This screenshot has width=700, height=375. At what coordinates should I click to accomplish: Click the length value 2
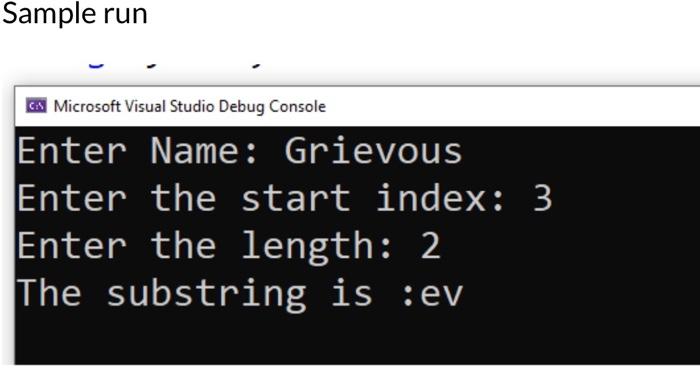coord(430,245)
